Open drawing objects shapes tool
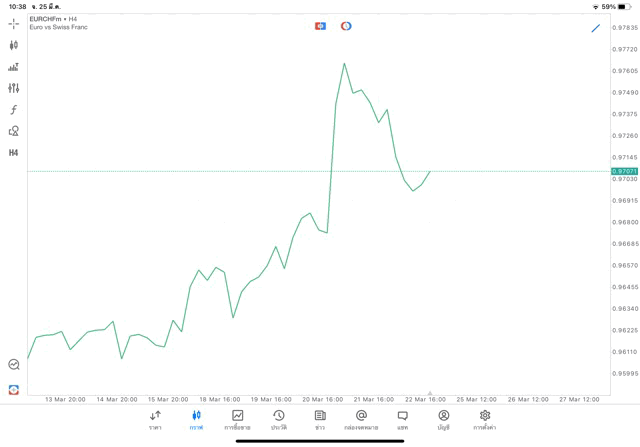The image size is (640, 447). coord(14,131)
